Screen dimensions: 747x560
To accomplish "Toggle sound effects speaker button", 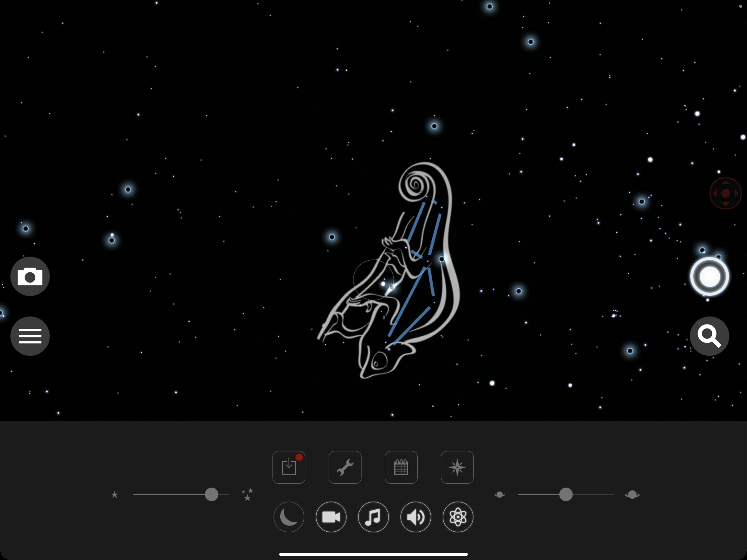I will click(x=415, y=517).
